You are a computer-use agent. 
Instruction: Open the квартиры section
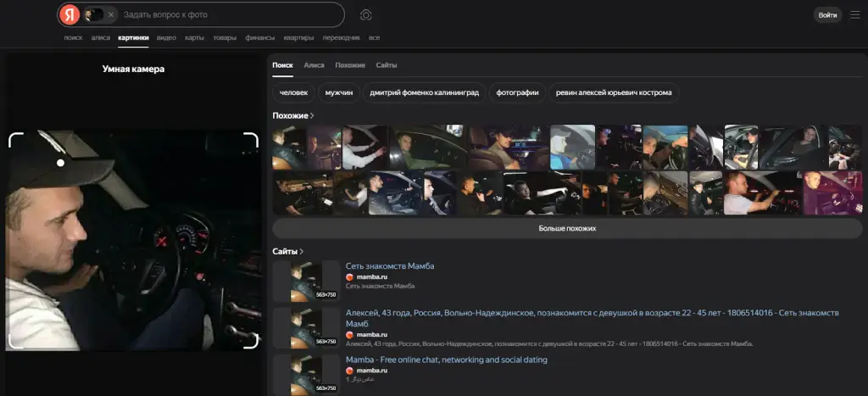coord(298,37)
